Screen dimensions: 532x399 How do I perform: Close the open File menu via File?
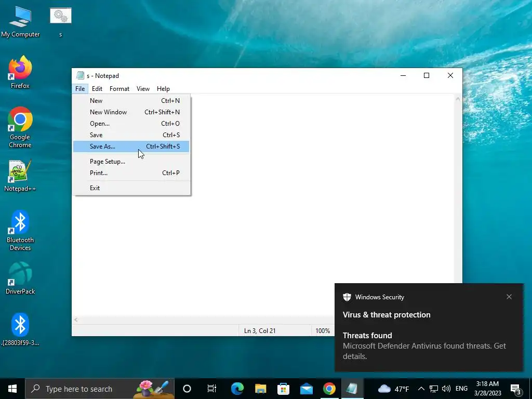pos(80,89)
